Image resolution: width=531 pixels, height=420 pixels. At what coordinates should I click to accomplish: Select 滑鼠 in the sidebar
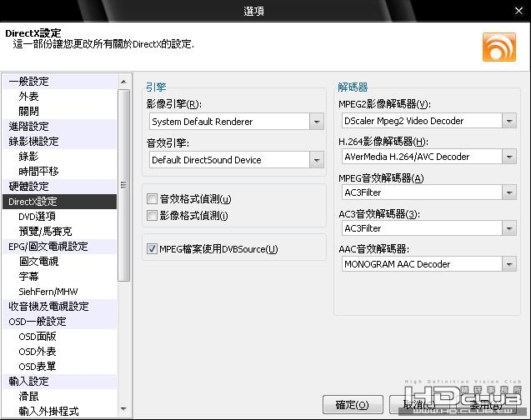click(x=60, y=397)
